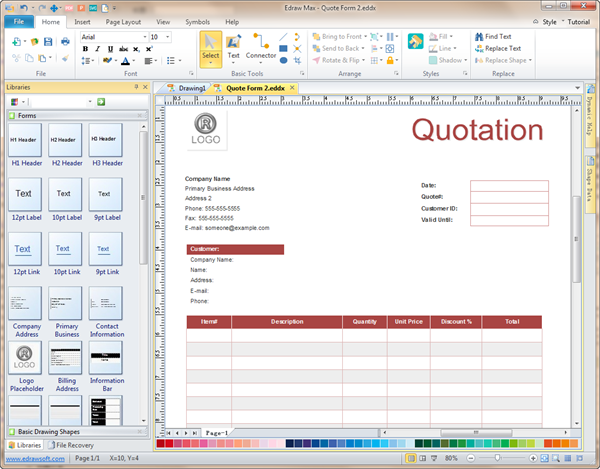Click the Find Text icon
The image size is (600, 469).
pyautogui.click(x=479, y=36)
